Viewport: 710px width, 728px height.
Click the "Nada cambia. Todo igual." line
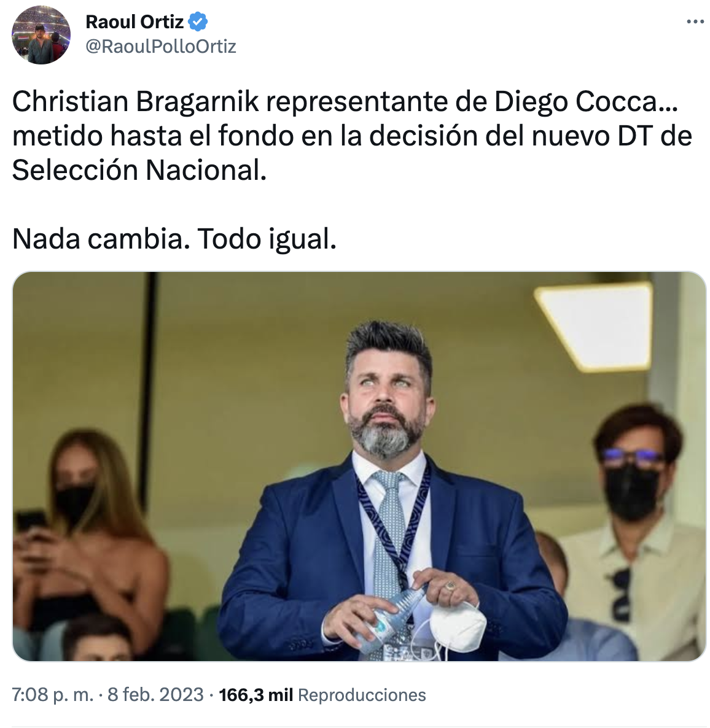174,239
